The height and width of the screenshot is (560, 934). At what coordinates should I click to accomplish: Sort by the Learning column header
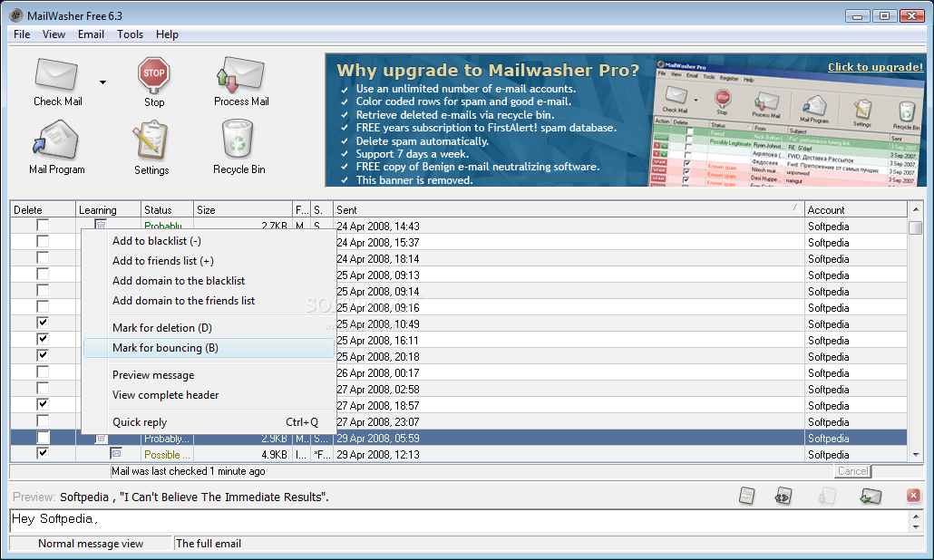[108, 209]
